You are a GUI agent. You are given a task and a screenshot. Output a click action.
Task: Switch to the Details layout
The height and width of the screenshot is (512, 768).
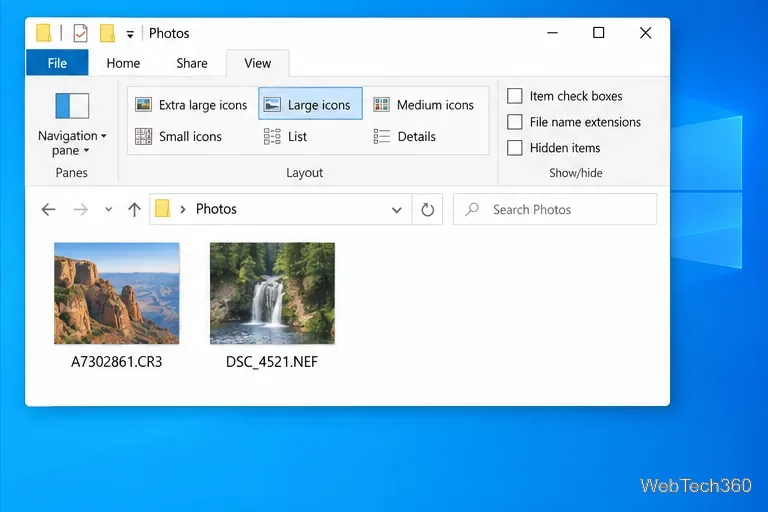pyautogui.click(x=405, y=136)
